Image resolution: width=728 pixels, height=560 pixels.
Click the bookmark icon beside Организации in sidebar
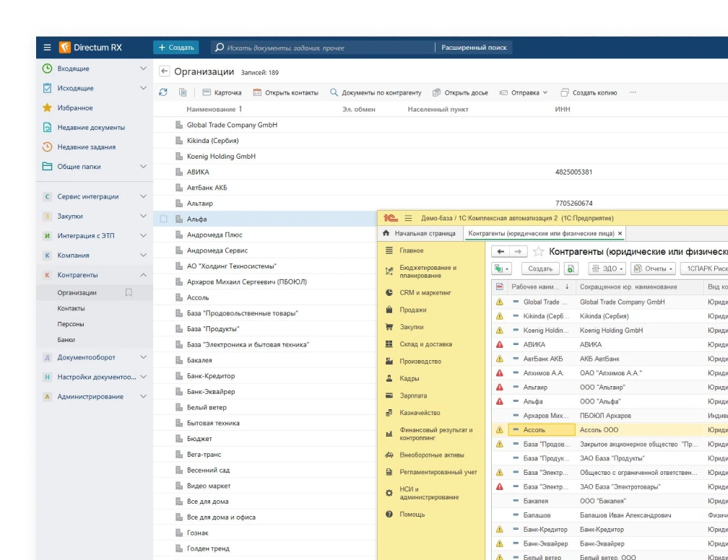click(x=129, y=293)
